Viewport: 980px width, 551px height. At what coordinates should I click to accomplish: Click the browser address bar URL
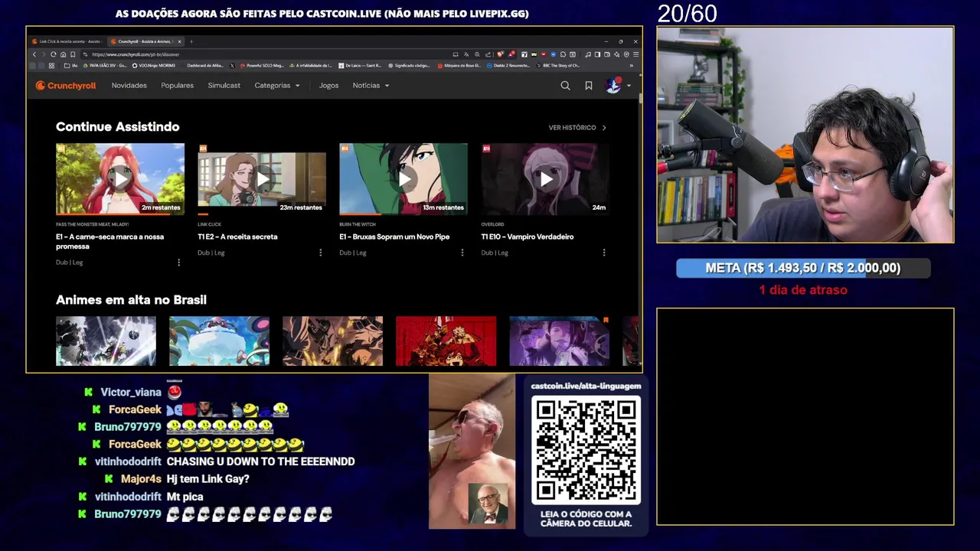(x=136, y=54)
